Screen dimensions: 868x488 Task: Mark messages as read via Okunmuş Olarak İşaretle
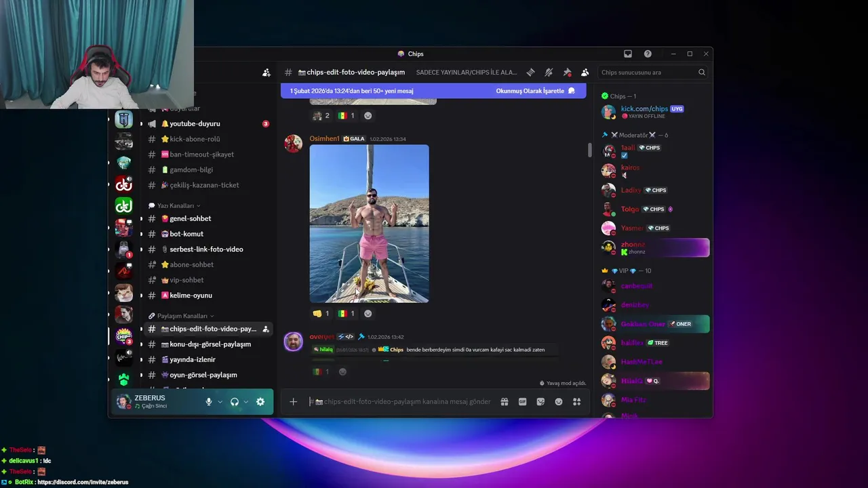click(x=535, y=91)
